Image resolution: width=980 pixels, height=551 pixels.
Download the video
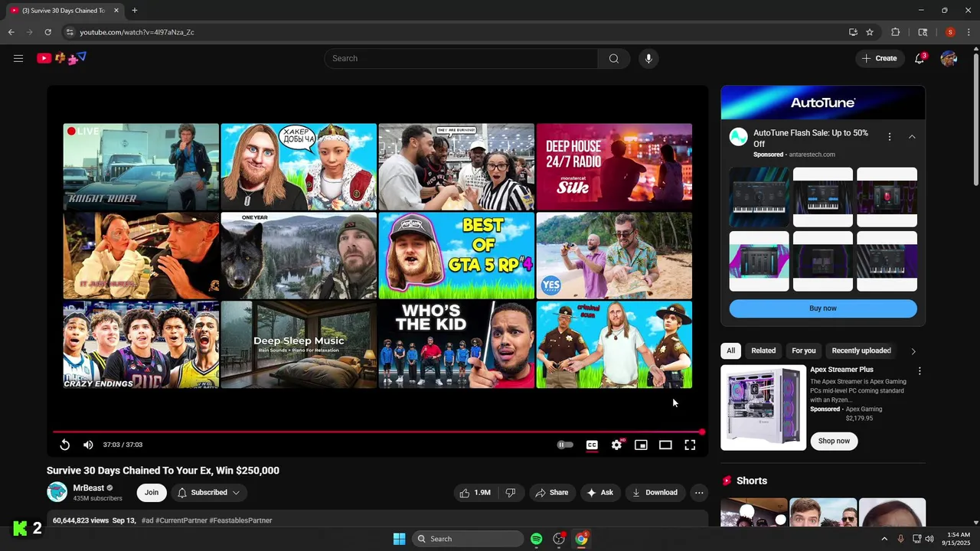point(655,493)
